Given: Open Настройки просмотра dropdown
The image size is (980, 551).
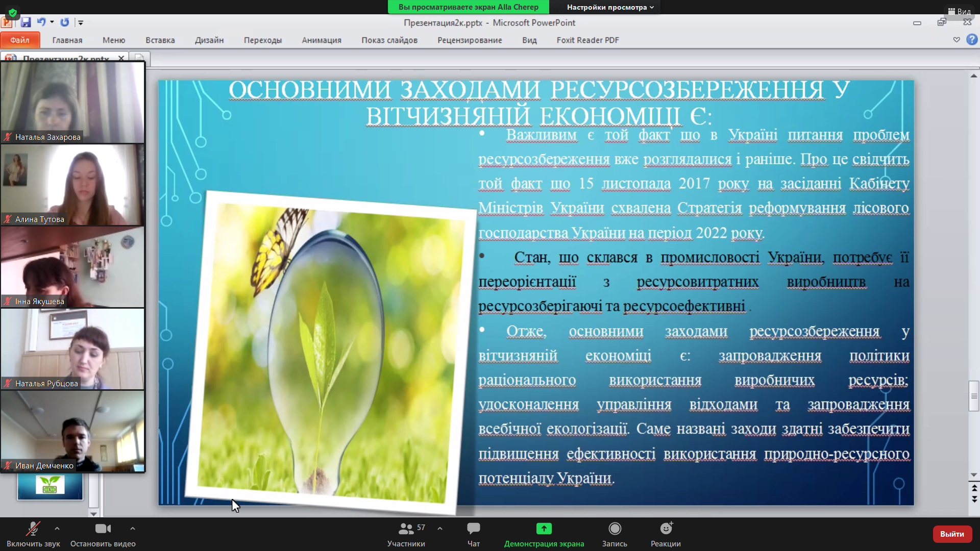Looking at the screenshot, I should pos(610,7).
